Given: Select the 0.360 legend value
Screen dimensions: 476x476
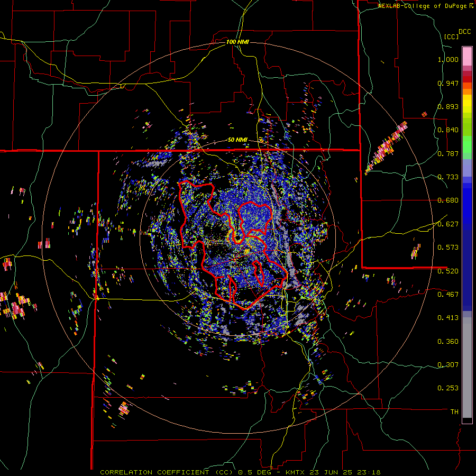Looking at the screenshot, I should coord(448,342).
